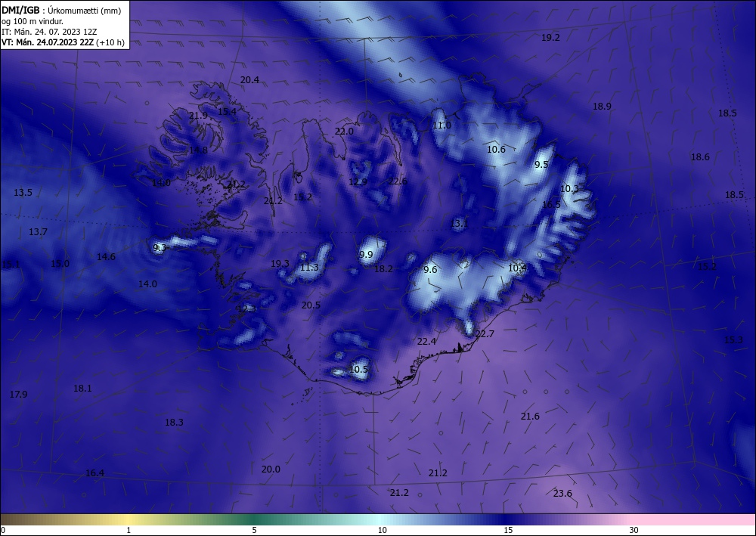Click the 18.9 value northeast of Iceland
Screen dimensions: 756x536
pos(602,107)
